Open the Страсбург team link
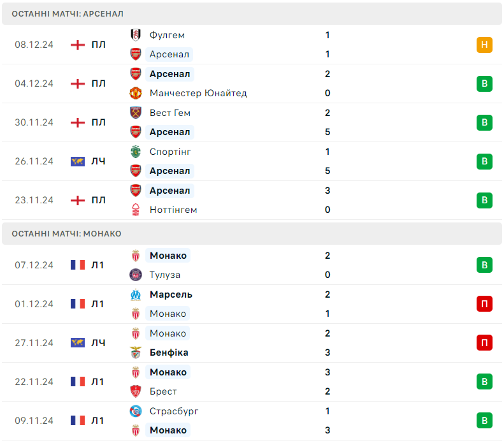This screenshot has height=443, width=504. tap(174, 411)
